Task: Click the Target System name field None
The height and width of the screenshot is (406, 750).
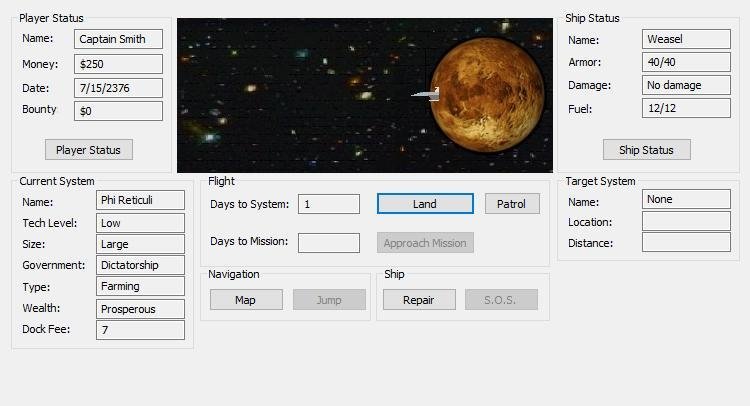Action: pyautogui.click(x=686, y=199)
